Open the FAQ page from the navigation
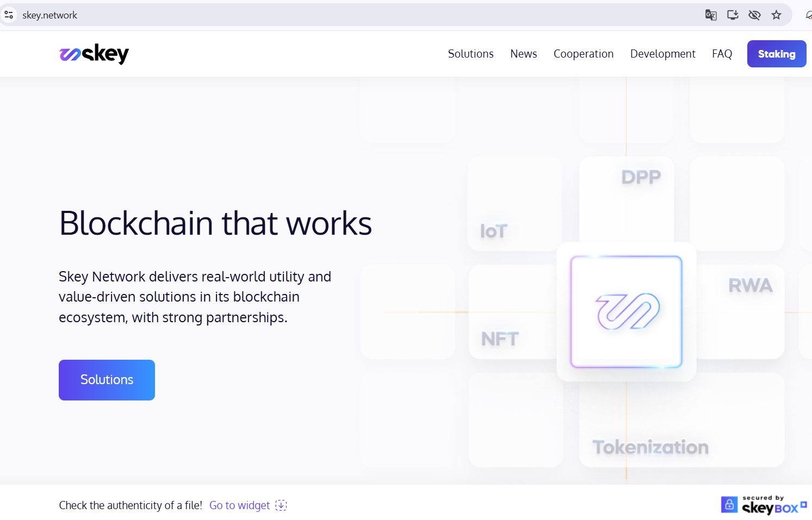The image size is (812, 520). tap(722, 54)
